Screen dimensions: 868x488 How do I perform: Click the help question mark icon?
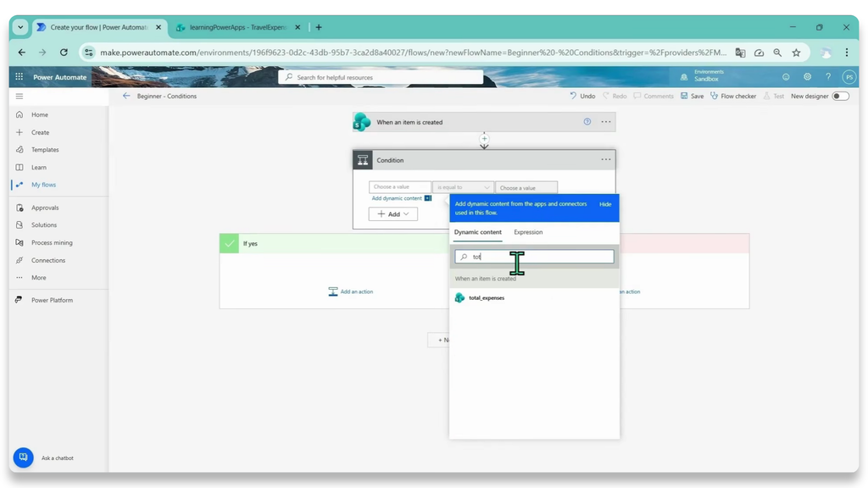tap(828, 77)
